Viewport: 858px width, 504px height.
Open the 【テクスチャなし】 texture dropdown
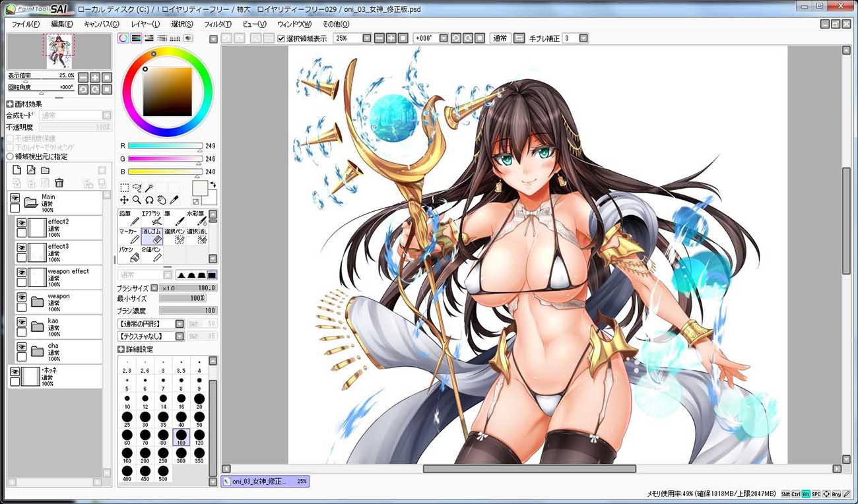[x=180, y=336]
